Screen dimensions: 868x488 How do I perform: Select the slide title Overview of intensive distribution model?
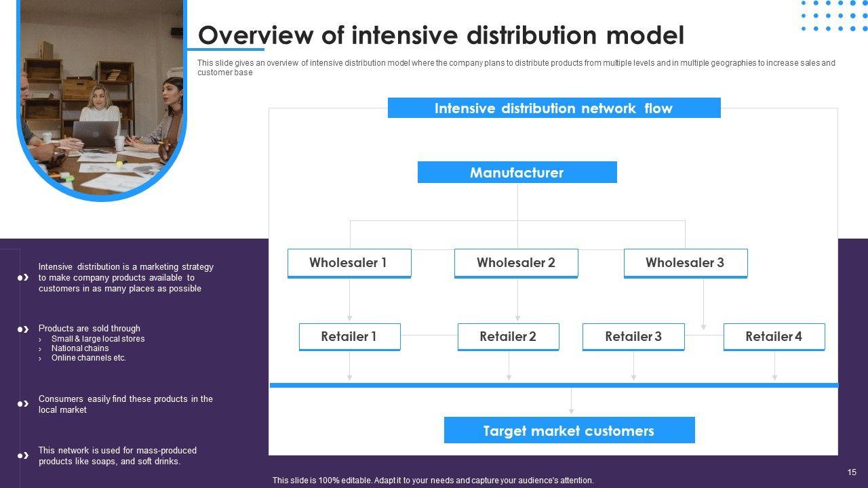441,35
